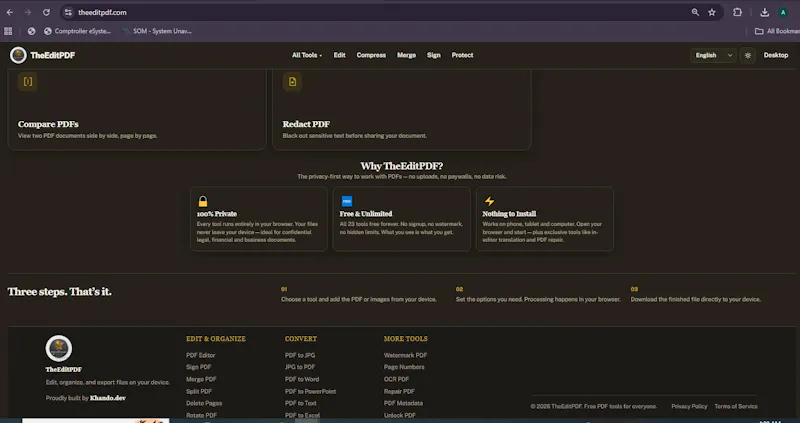The width and height of the screenshot is (800, 423).
Task: Open the apps grid icon in bookmarks bar
Action: point(8,31)
